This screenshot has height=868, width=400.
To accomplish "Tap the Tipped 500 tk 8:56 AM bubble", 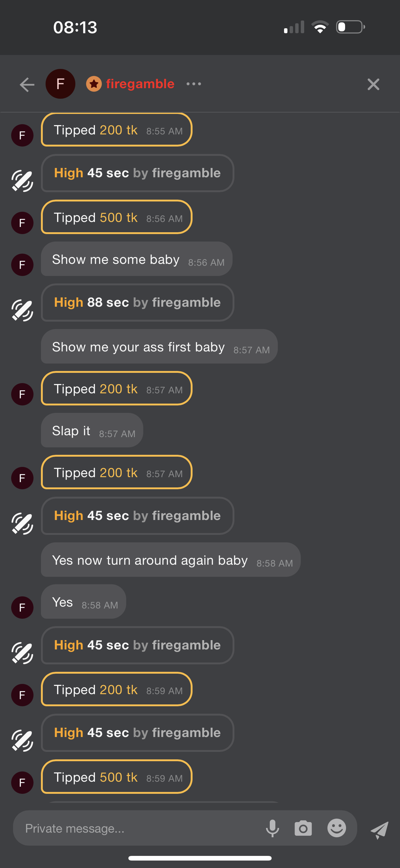I will [x=117, y=217].
